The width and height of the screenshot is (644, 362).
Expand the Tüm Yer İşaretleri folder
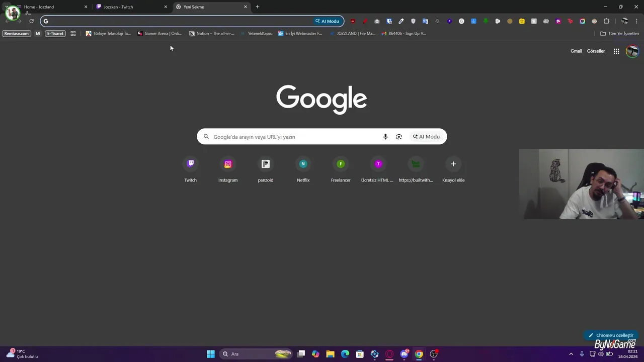click(620, 34)
